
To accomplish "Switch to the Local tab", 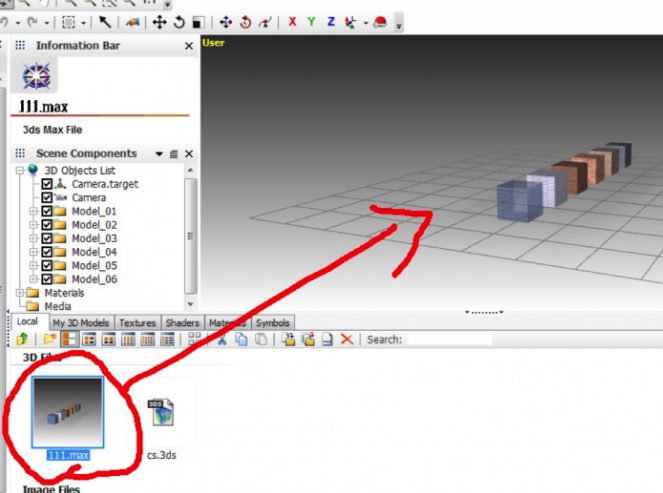I will (x=27, y=321).
